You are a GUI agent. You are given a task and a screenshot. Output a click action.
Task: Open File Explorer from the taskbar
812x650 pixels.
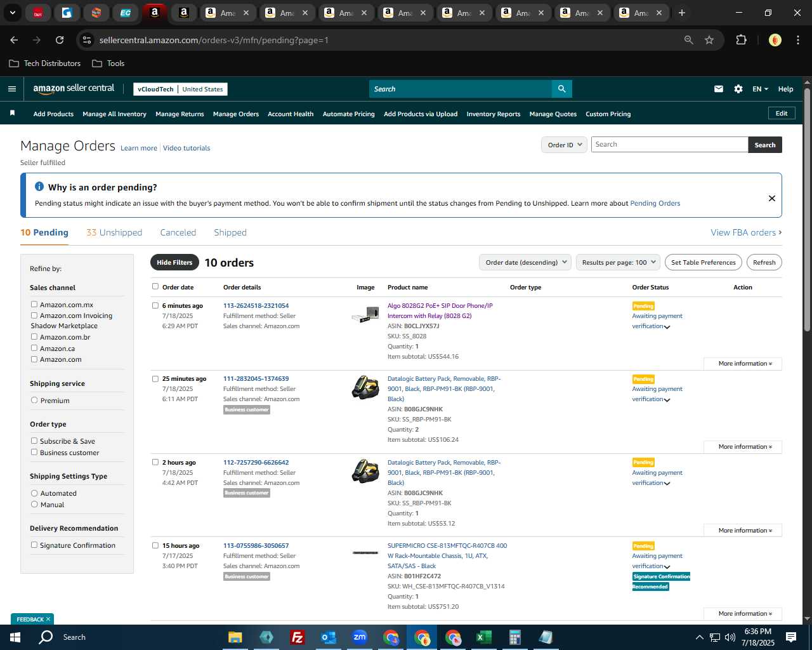pos(235,637)
